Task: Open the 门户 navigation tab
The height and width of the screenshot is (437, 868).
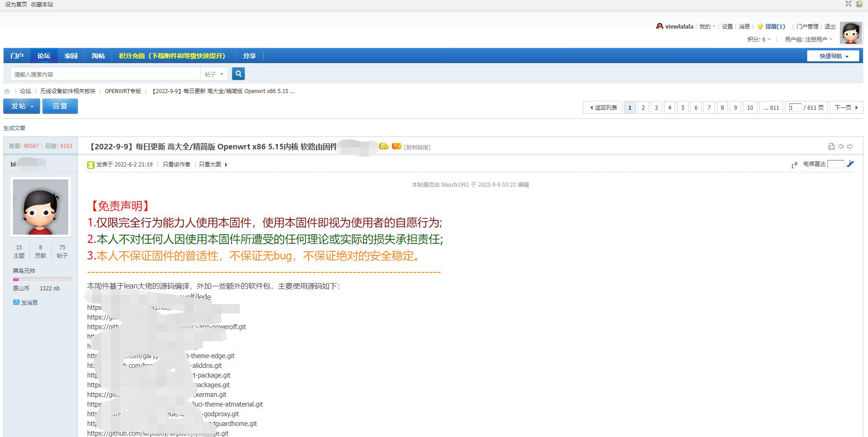Action: 17,56
